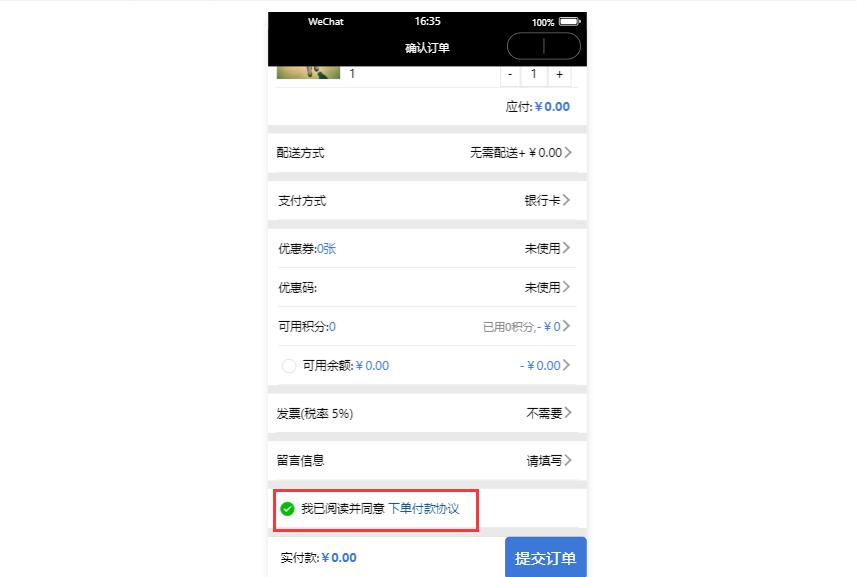Image resolution: width=857 pixels, height=577 pixels.
Task: Click the 提交订单 submit order button
Action: coord(545,557)
